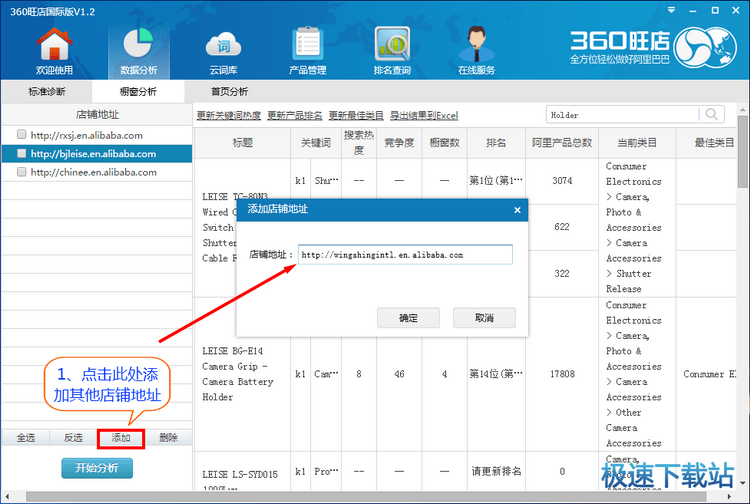Click the Holder search input field
This screenshot has width=750, height=504.
(623, 115)
